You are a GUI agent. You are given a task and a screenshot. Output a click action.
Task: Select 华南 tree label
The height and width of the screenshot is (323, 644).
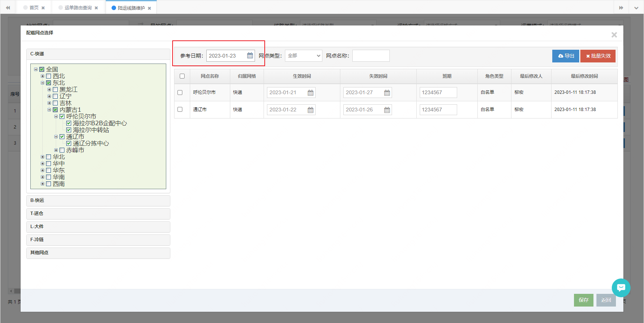point(59,177)
